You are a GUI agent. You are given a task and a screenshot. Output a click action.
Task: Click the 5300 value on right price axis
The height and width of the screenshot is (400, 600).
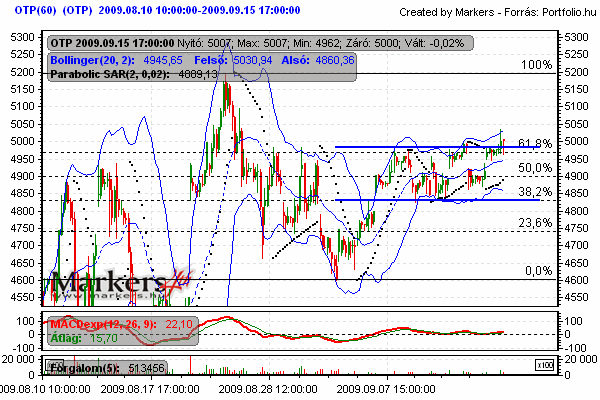(577, 38)
